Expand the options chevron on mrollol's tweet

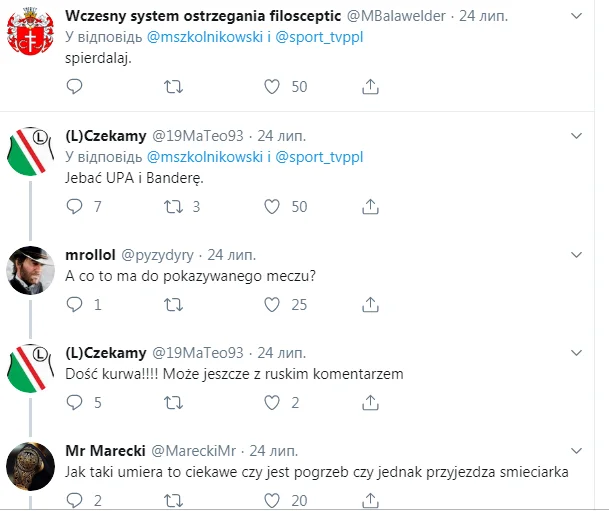[x=576, y=254]
